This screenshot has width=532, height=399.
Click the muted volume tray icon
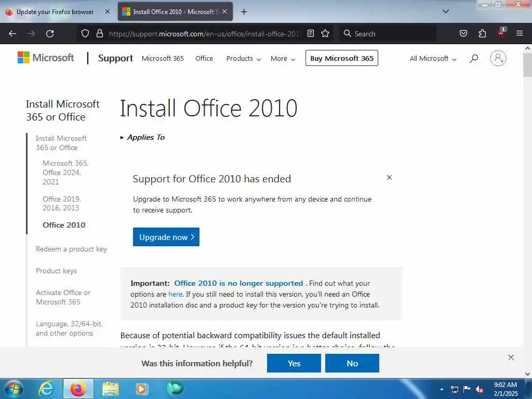(480, 389)
